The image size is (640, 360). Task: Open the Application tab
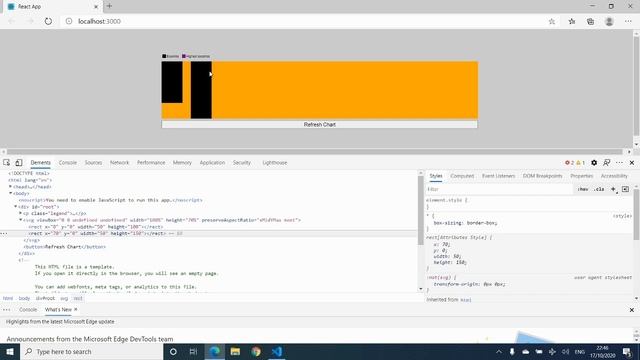(x=212, y=162)
